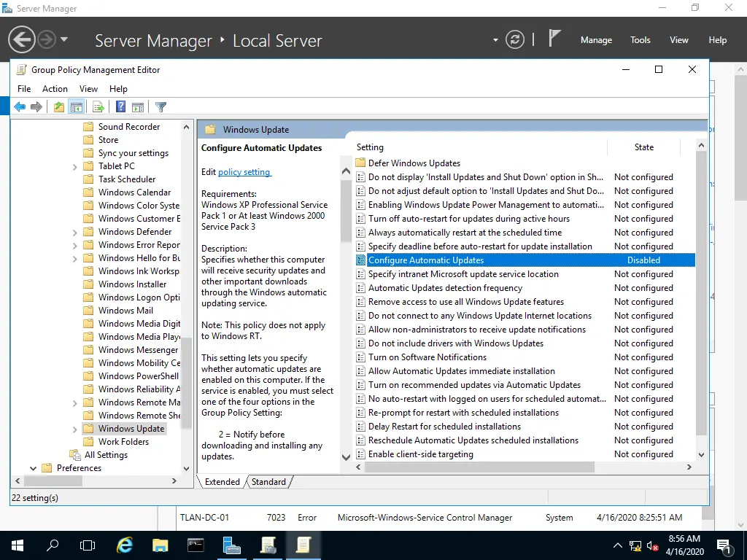Viewport: 747px width, 560px height.
Task: Expand the Windows Defender tree node
Action: (75, 233)
